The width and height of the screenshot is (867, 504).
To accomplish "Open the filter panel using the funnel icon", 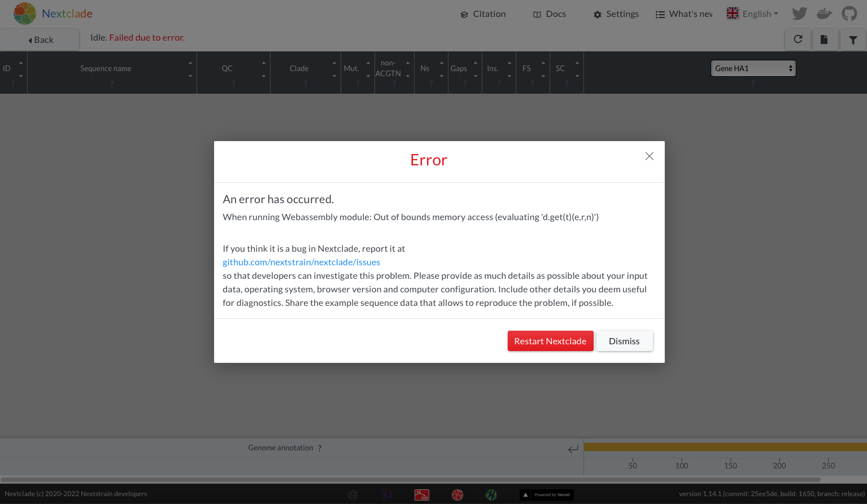I will (853, 40).
